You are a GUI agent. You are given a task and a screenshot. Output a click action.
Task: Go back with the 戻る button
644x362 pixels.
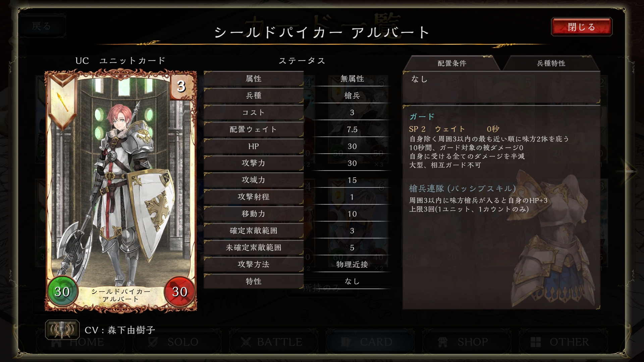(42, 26)
